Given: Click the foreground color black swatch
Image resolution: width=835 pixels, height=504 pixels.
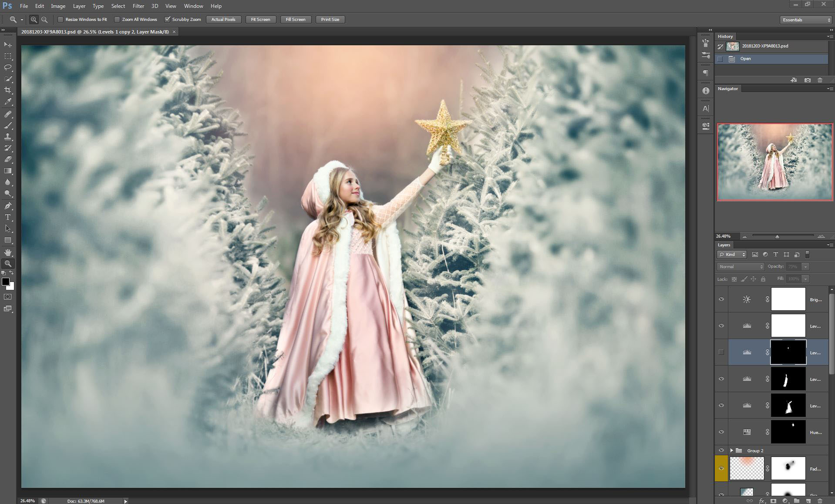Looking at the screenshot, I should coord(5,282).
